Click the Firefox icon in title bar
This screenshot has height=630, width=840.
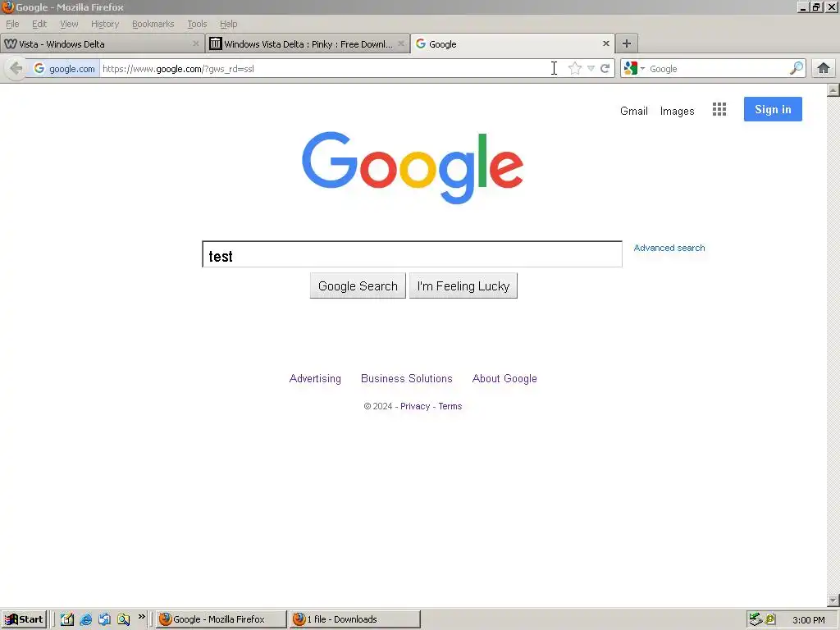[7, 7]
